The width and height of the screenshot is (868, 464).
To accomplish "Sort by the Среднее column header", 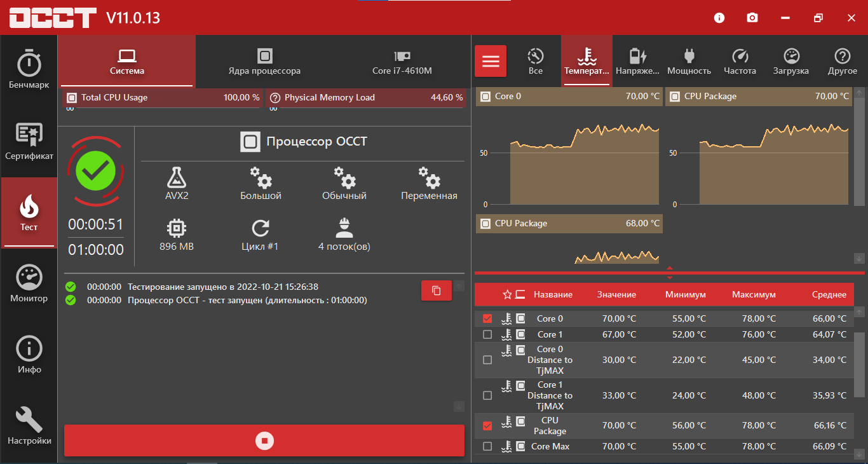I will click(829, 294).
